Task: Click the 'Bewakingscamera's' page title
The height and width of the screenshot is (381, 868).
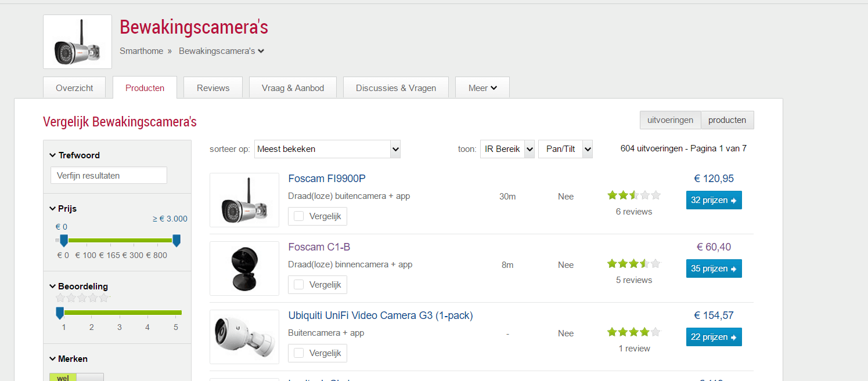Action: pos(194,27)
